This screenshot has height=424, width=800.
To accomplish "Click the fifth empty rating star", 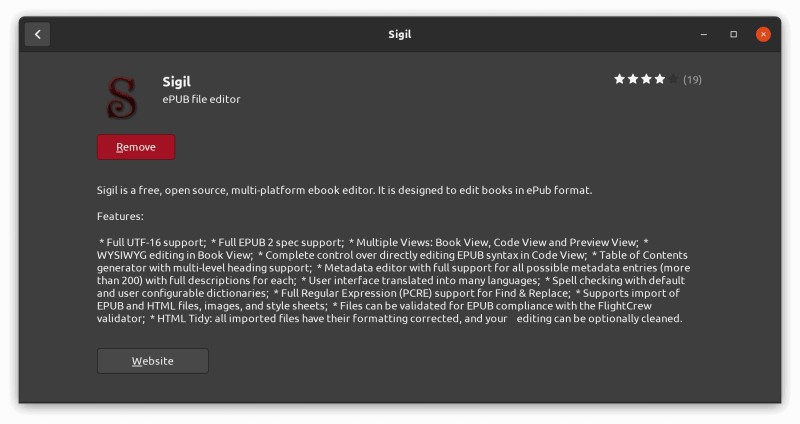I will click(672, 79).
